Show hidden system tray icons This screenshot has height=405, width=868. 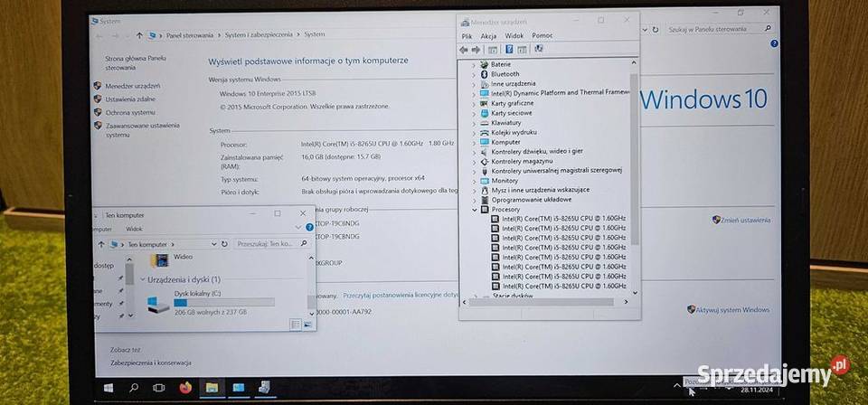(676, 386)
